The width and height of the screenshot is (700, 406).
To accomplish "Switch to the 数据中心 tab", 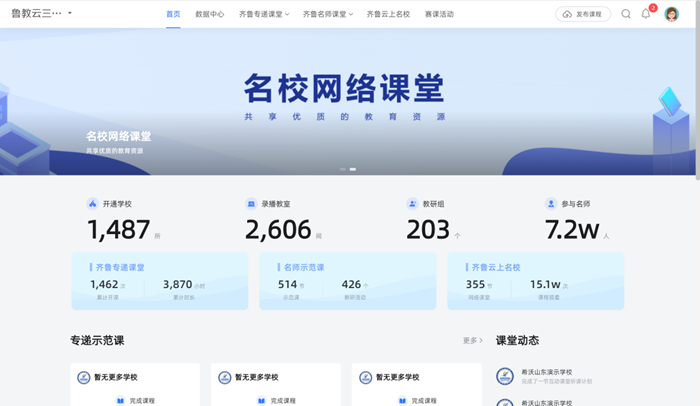I will click(210, 14).
